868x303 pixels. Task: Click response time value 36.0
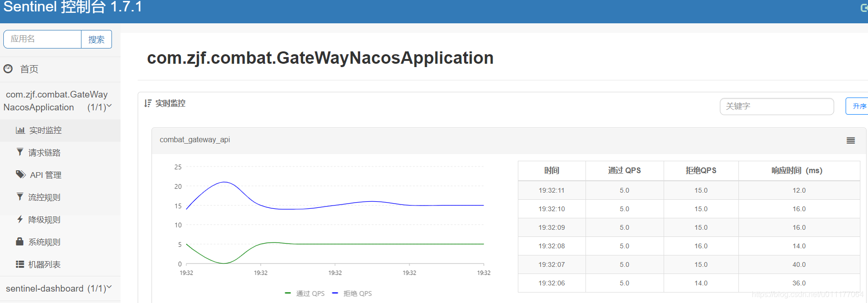point(799,283)
